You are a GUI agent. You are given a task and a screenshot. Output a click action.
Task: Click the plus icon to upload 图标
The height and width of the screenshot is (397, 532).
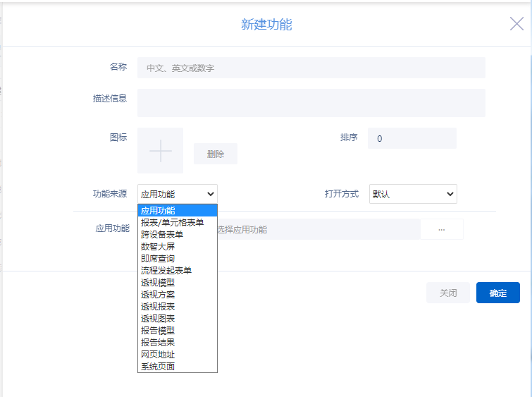(161, 151)
